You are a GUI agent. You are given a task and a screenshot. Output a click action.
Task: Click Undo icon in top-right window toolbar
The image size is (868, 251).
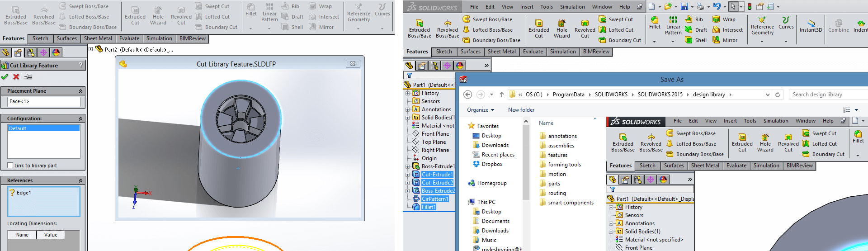pos(717,7)
